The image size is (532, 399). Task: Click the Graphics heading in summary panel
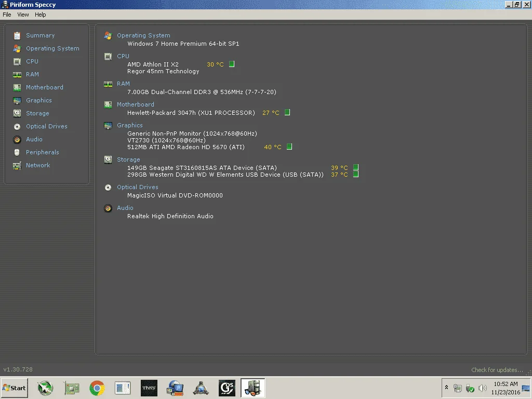pyautogui.click(x=129, y=125)
